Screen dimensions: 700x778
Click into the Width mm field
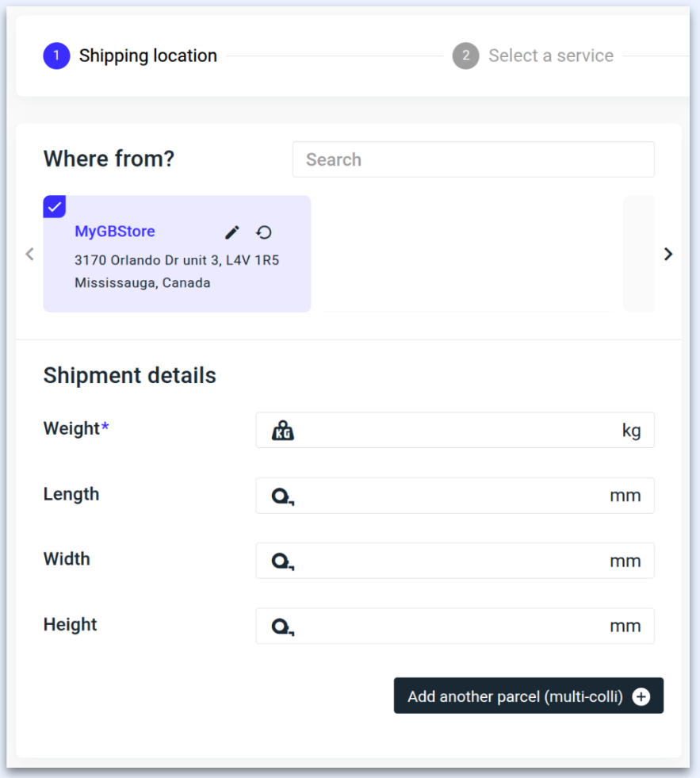pyautogui.click(x=452, y=561)
